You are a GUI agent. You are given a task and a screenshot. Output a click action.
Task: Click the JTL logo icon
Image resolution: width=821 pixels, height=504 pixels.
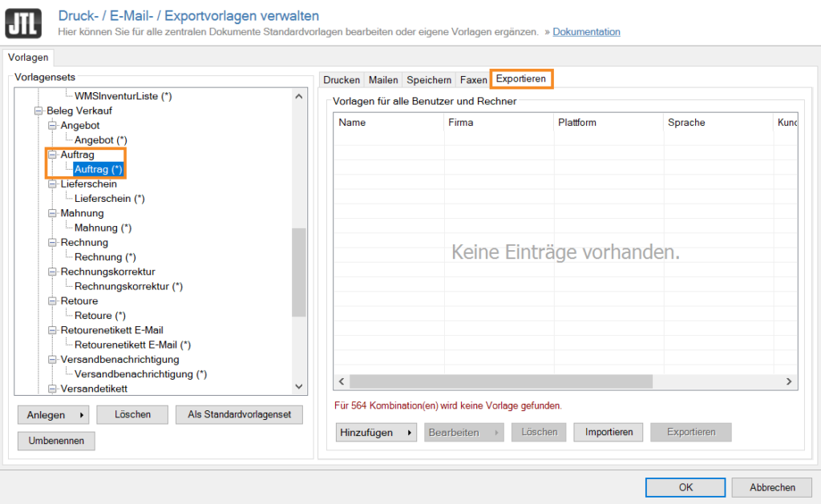click(x=24, y=24)
